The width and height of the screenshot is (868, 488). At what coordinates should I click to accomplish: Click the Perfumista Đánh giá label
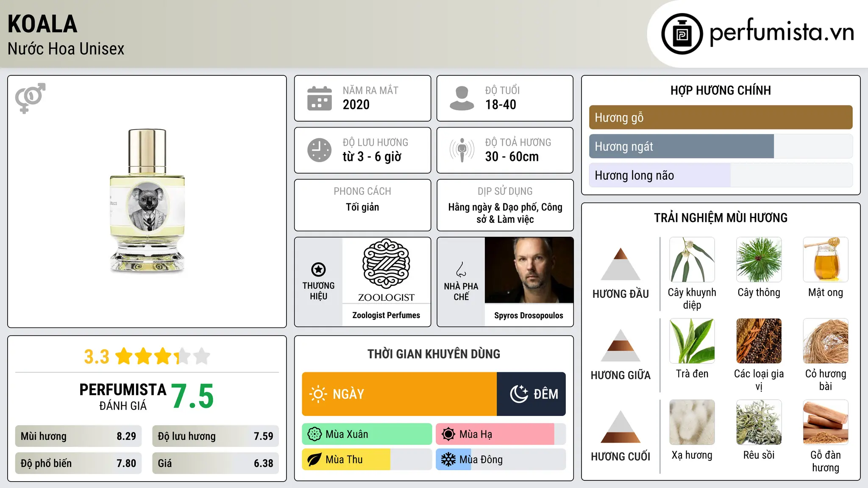click(123, 397)
